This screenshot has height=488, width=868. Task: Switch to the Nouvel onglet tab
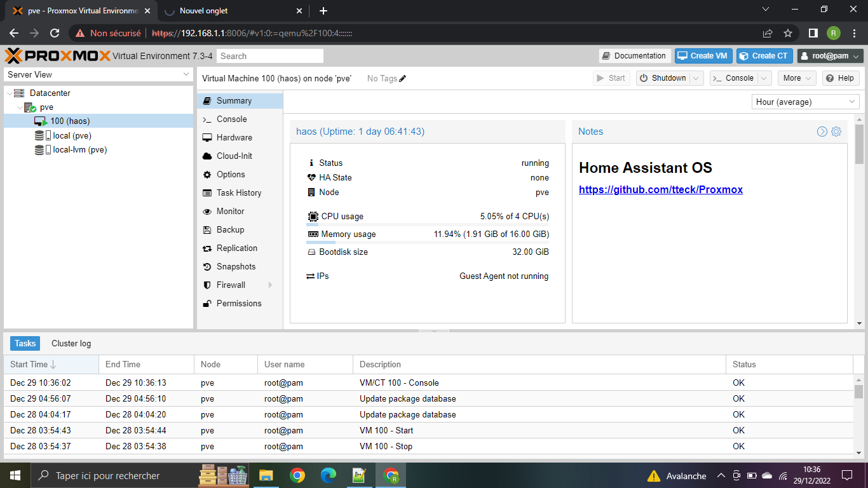[233, 11]
